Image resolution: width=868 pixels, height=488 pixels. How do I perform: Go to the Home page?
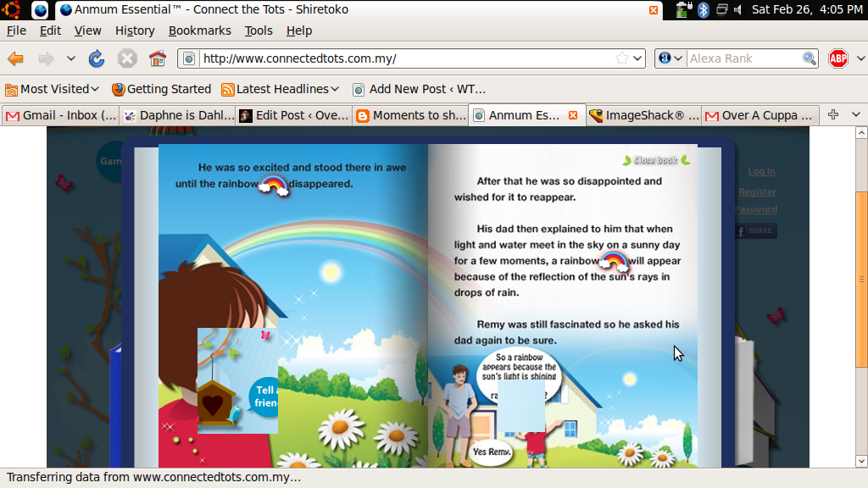pyautogui.click(x=158, y=58)
